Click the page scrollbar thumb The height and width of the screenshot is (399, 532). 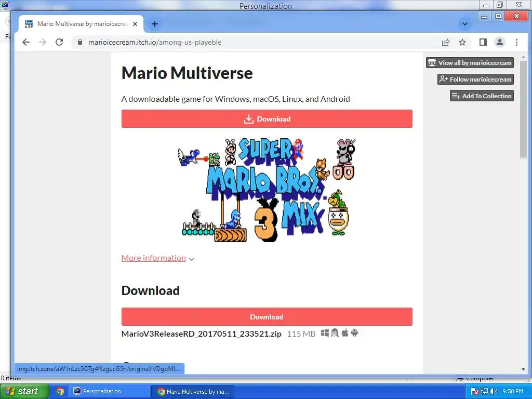[523, 109]
